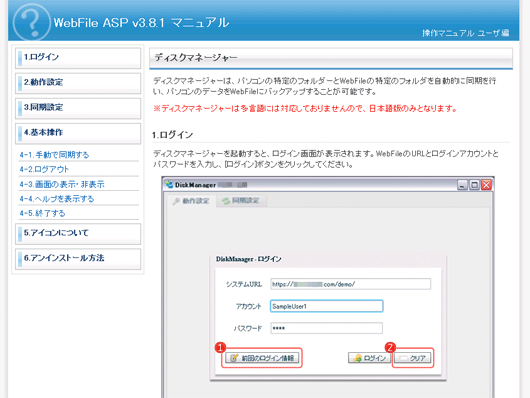Select the 動作設定 tab in DiskManager
Image resolution: width=530 pixels, height=398 pixels.
point(191,201)
